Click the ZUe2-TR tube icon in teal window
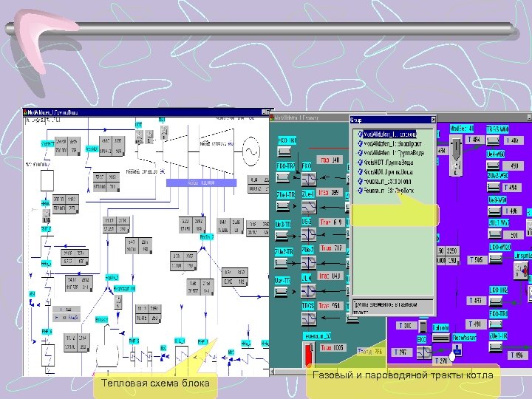The width and height of the screenshot is (532, 399). point(281,262)
